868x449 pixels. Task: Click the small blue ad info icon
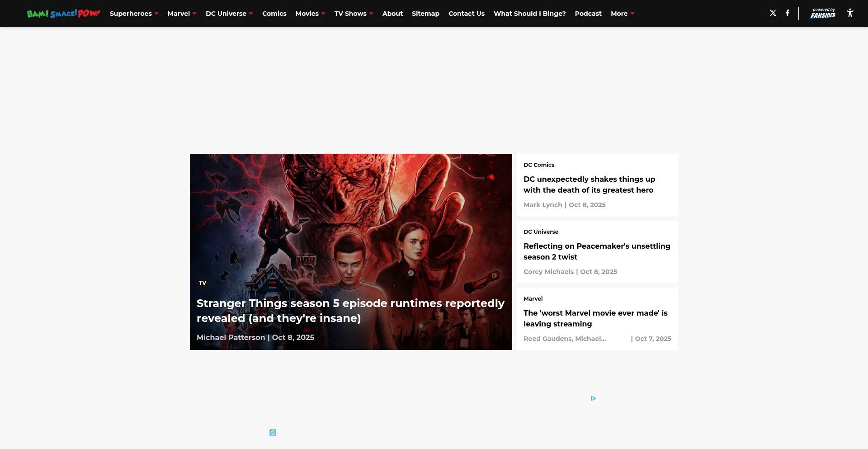273,433
